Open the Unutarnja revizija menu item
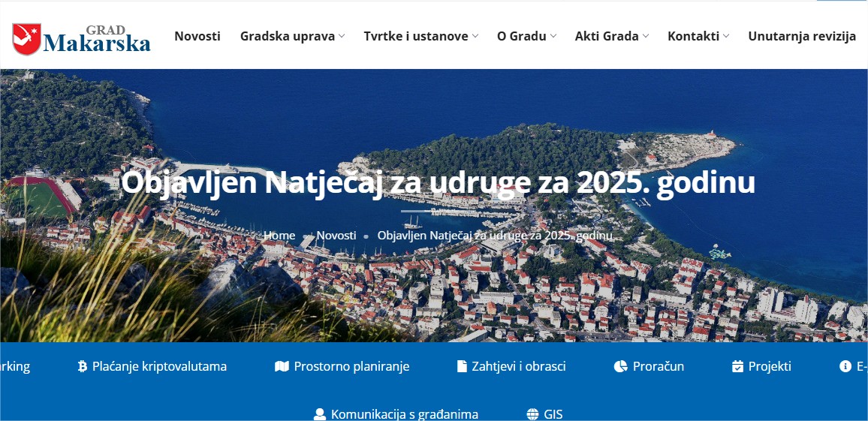Screen dimensions: 868x421 802,37
